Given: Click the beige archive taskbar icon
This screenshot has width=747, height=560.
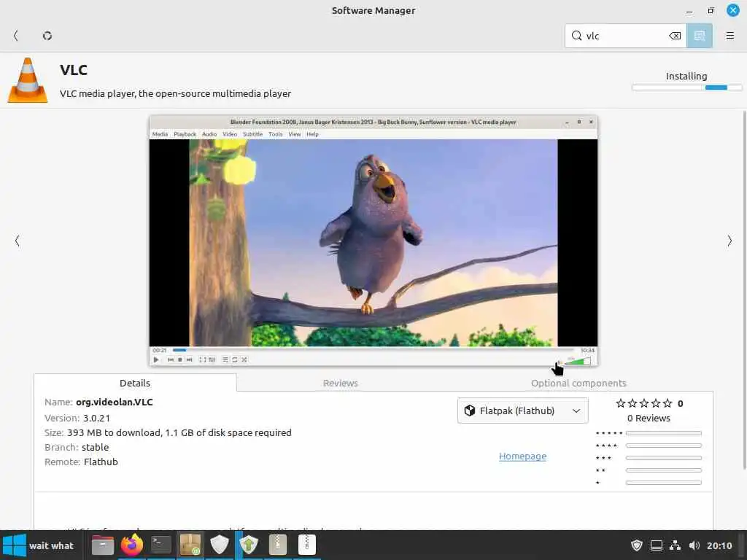Looking at the screenshot, I should pos(278,545).
